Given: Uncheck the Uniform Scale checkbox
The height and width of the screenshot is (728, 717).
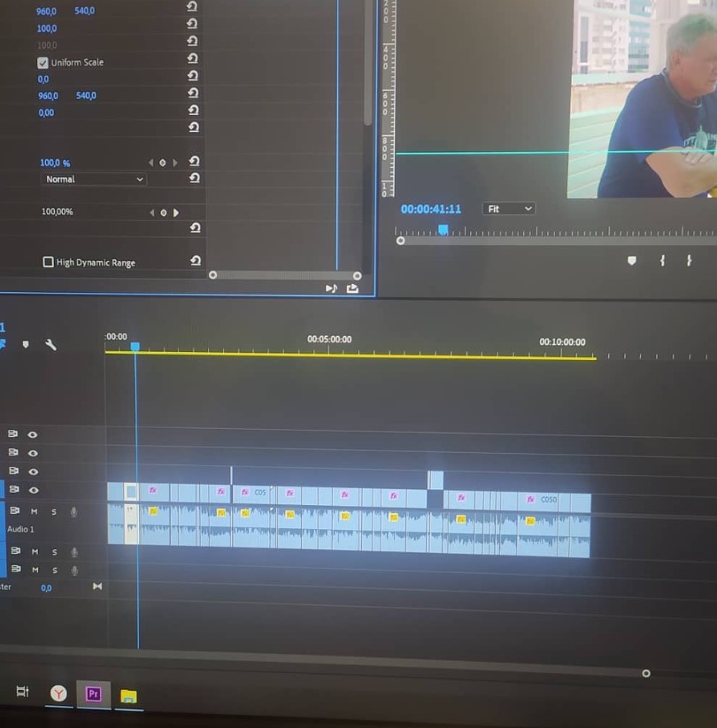Looking at the screenshot, I should pos(42,63).
